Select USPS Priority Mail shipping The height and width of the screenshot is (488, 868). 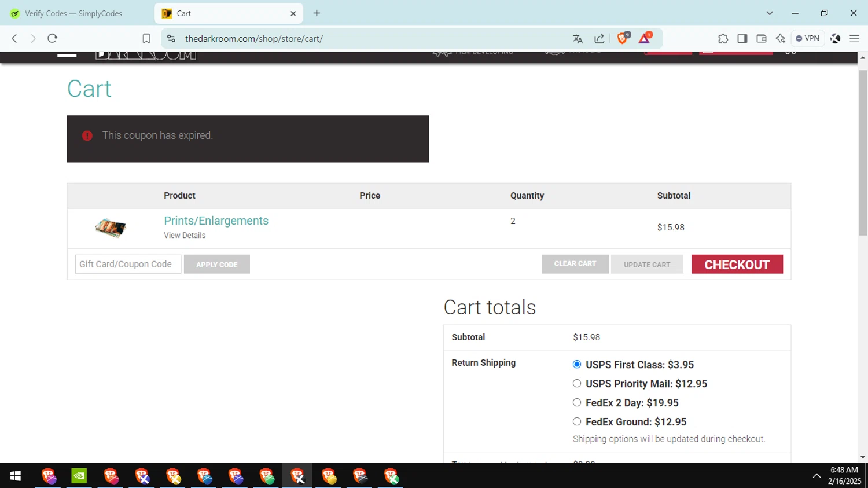[577, 383]
